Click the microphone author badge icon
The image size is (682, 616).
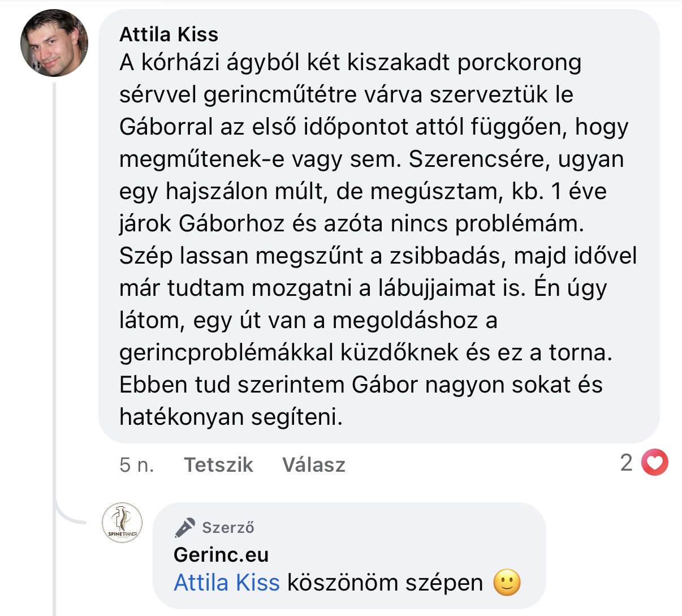pyautogui.click(x=185, y=527)
